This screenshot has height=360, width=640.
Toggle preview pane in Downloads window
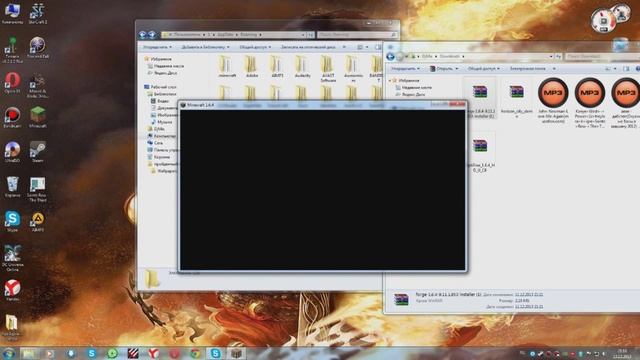pyautogui.click(x=626, y=69)
